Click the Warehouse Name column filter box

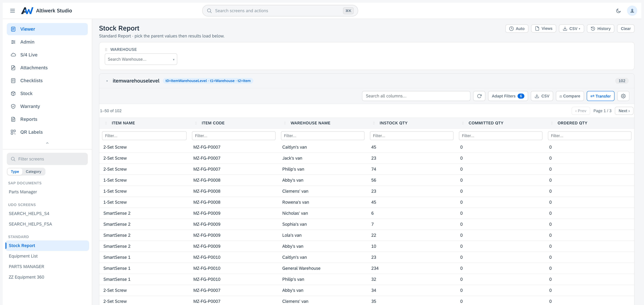[x=323, y=136]
